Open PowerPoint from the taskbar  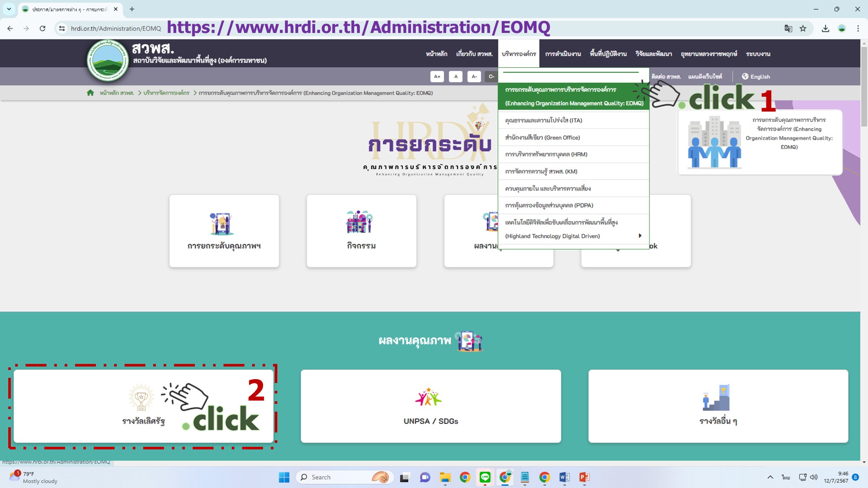pos(584,477)
